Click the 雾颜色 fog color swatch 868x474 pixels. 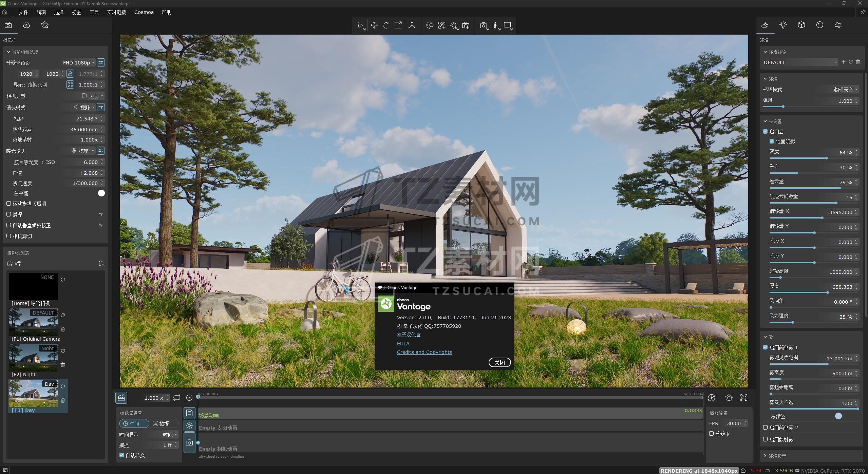838,416
